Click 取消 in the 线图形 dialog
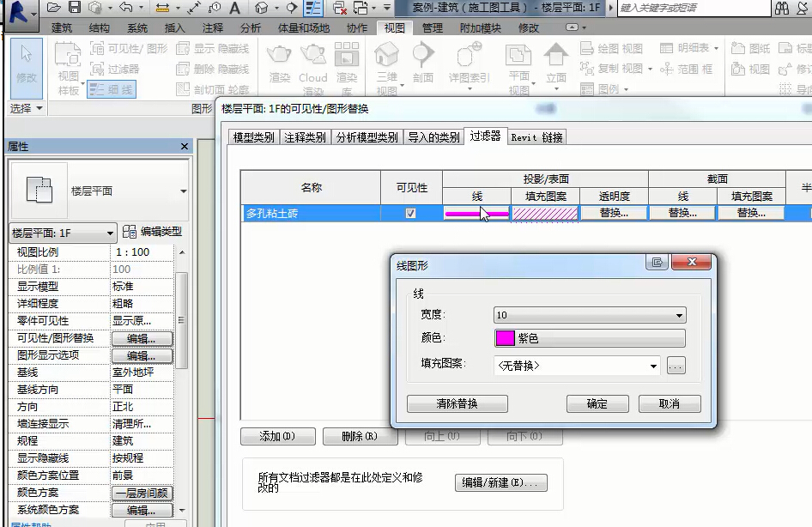This screenshot has width=812, height=527. pos(670,403)
